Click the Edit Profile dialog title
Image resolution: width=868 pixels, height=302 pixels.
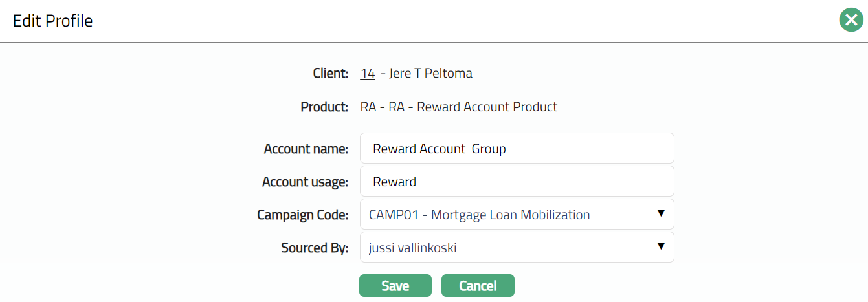pos(53,21)
